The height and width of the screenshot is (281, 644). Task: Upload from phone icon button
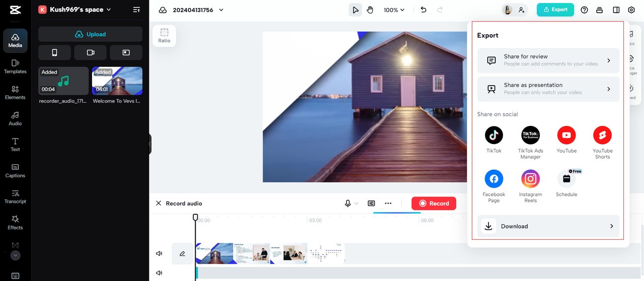pyautogui.click(x=54, y=52)
